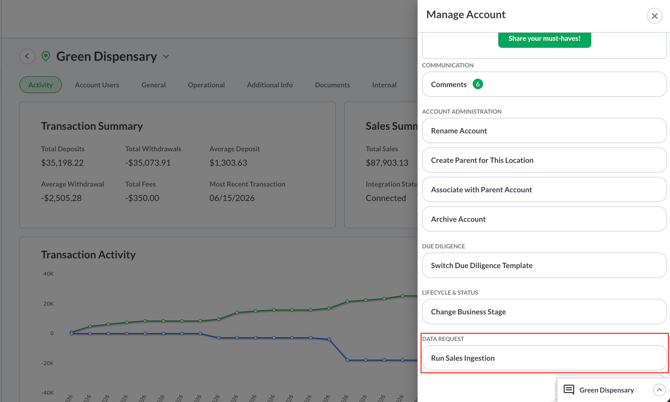670x402 pixels.
Task: Close the Manage Account panel
Action: 654,16
